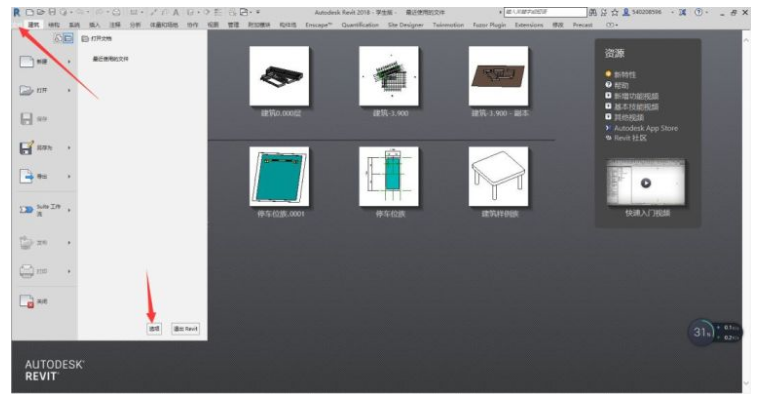764x400 pixels.
Task: Expand the Publish (发布) submenu arrow
Action: tap(69, 243)
